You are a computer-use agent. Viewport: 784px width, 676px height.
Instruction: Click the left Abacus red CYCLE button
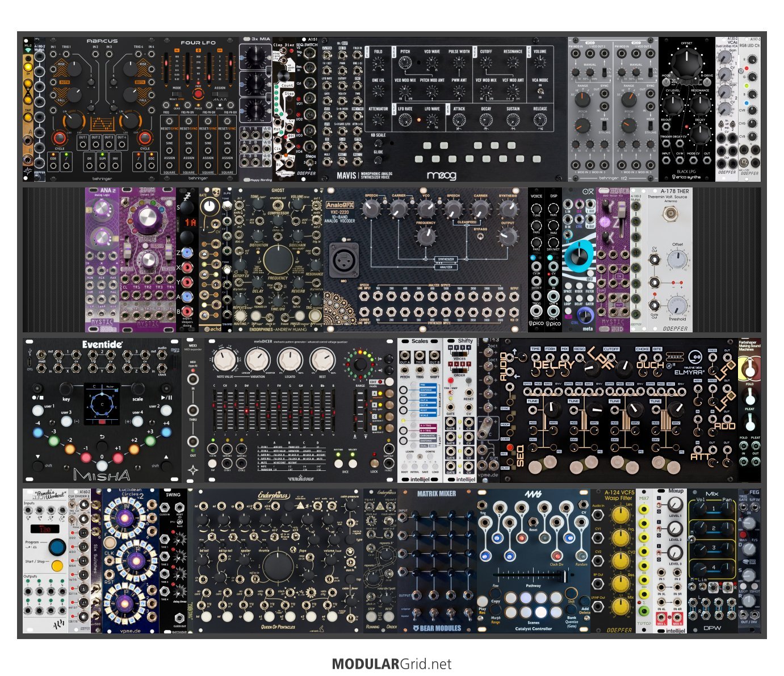pyautogui.click(x=59, y=137)
